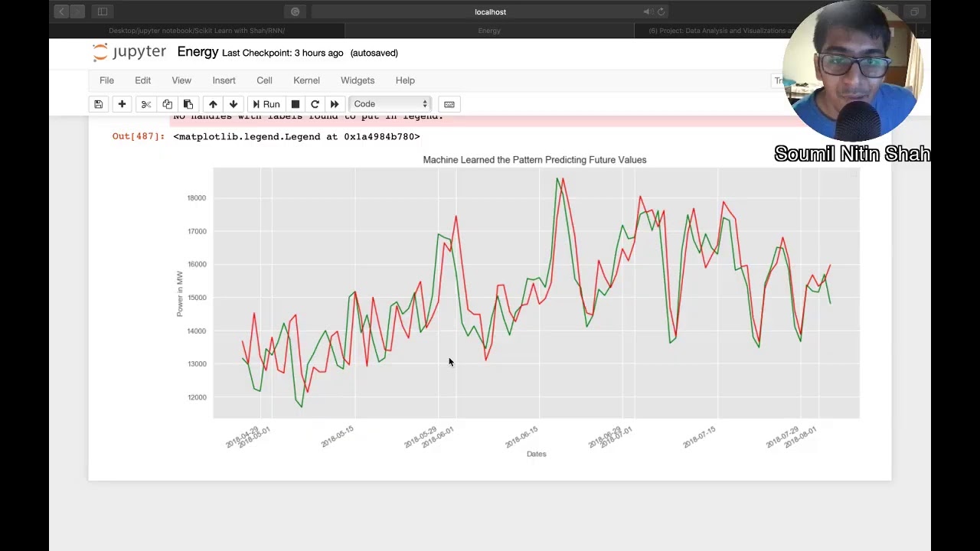Switch to the Project: Data Analysis tab
980x551 pixels.
pyautogui.click(x=720, y=31)
